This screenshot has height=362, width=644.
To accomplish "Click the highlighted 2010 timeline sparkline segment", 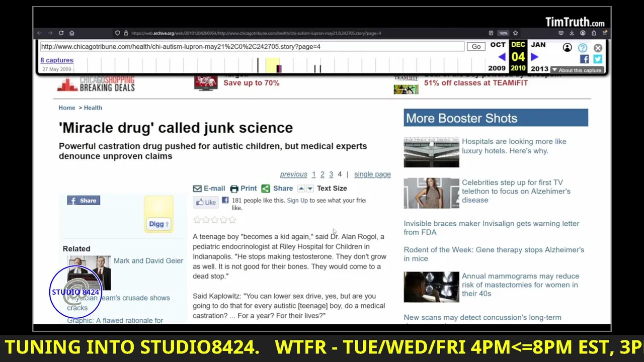I will click(x=273, y=65).
